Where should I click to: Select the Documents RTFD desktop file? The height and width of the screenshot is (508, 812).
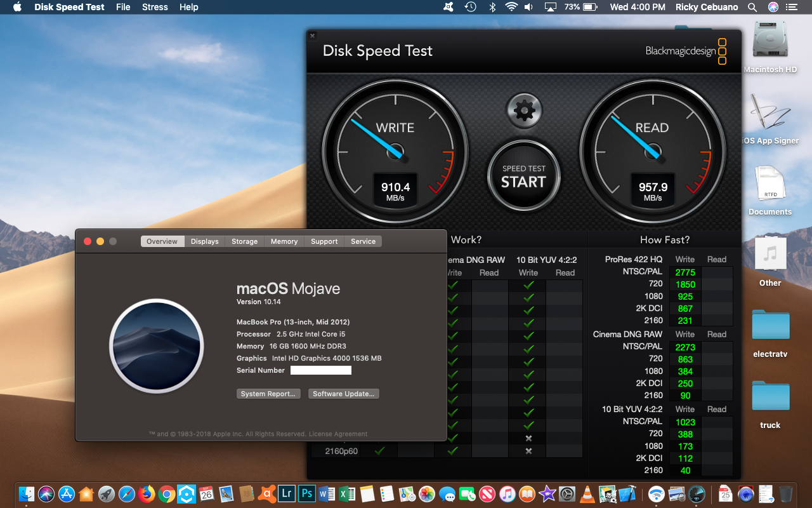tap(770, 190)
